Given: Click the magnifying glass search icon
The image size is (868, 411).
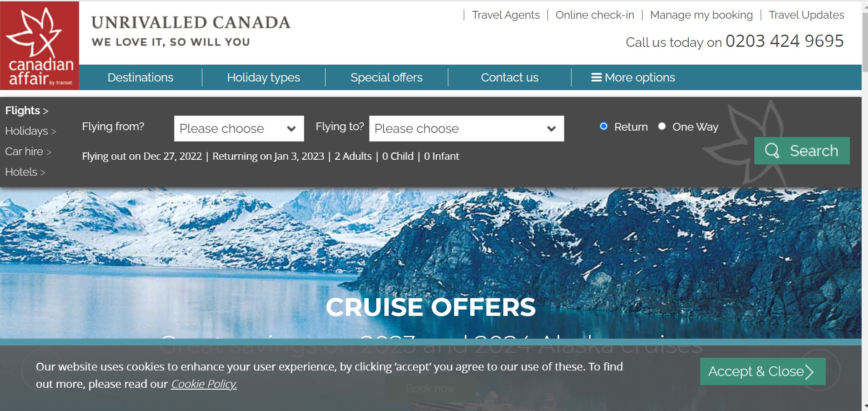Looking at the screenshot, I should coord(772,151).
